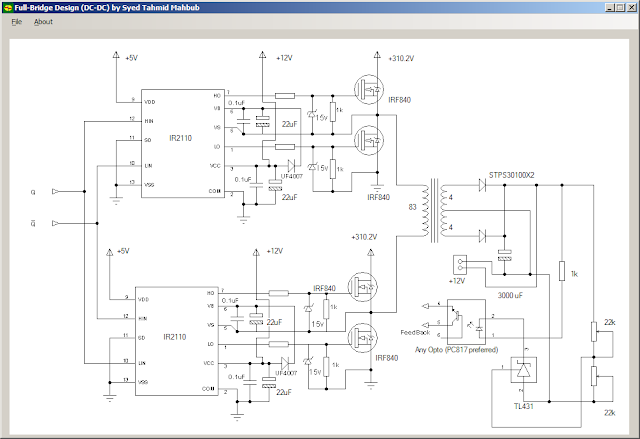Click the optocoupler box symbol
Viewport: 640px width, 439px height.
click(466, 322)
